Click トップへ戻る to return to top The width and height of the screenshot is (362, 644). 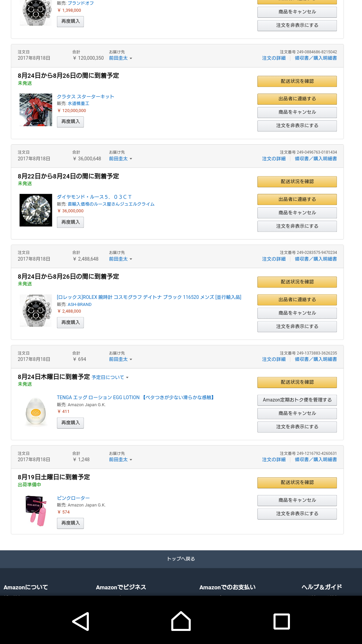[181, 559]
